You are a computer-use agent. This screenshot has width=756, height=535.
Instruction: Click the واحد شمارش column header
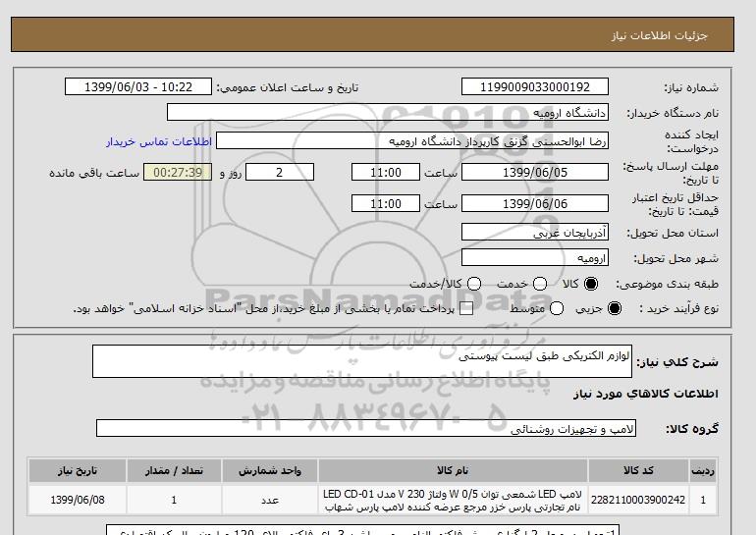coord(270,471)
